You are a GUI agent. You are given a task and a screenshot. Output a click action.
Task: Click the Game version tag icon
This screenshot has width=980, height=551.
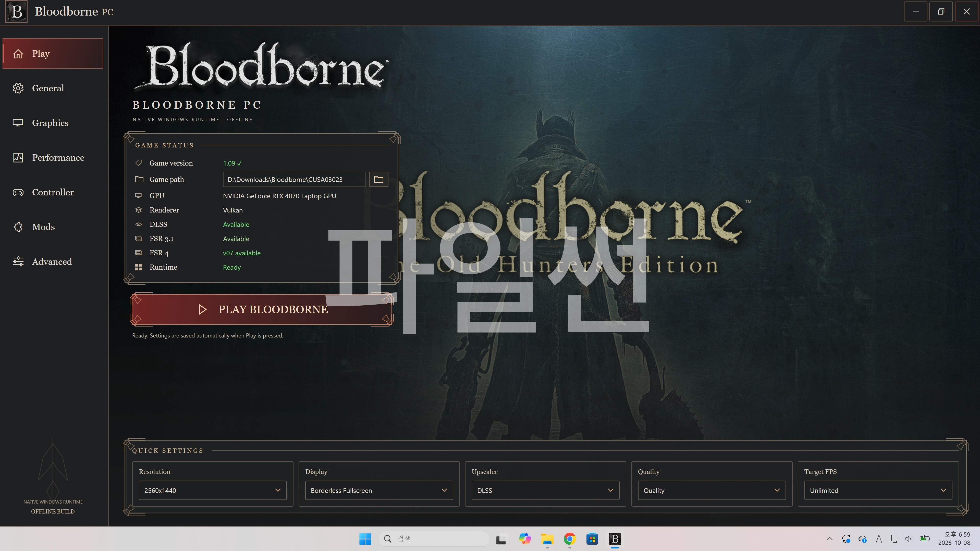(x=139, y=163)
